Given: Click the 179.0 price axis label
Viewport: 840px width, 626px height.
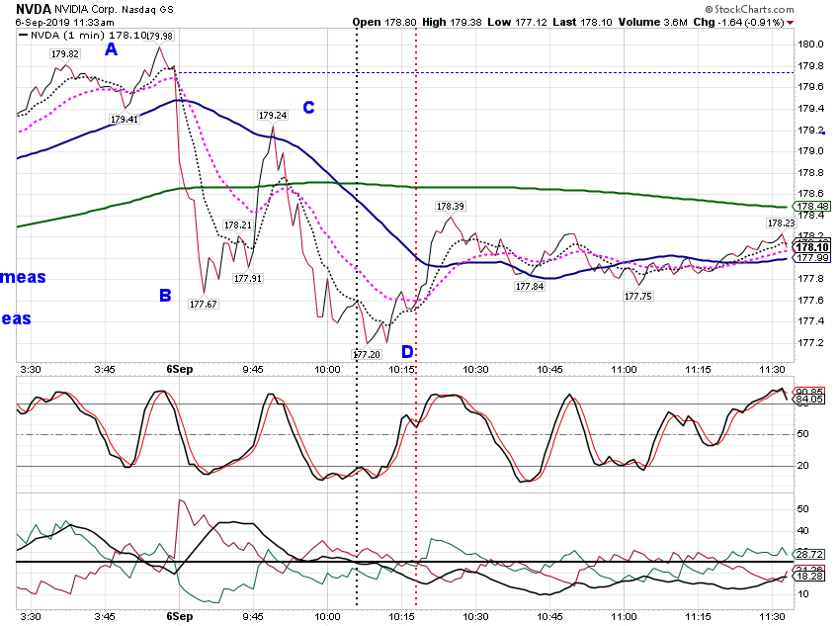Looking at the screenshot, I should (810, 151).
